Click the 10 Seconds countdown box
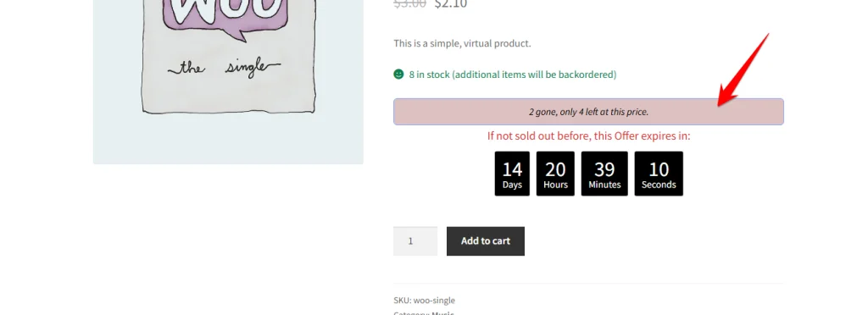Viewport: 868px width, 315px height. [x=659, y=174]
